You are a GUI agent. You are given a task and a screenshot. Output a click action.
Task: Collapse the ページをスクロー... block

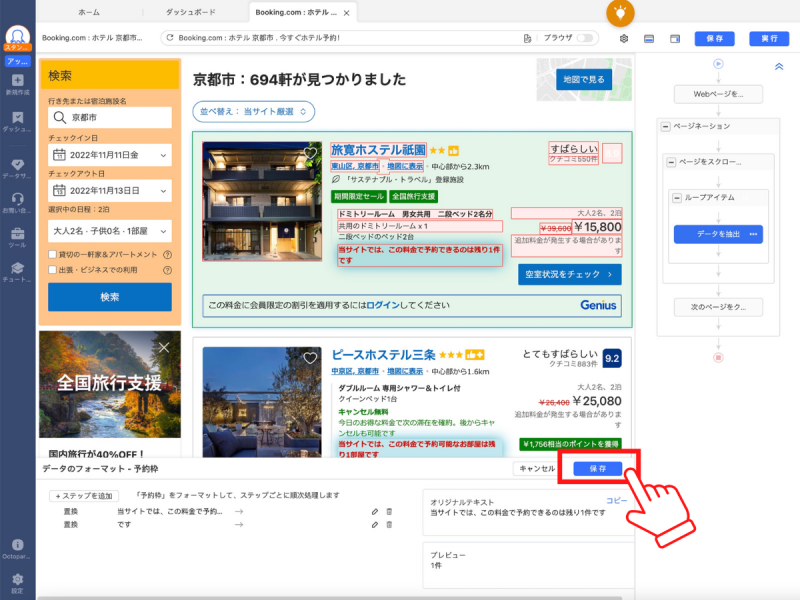[x=671, y=162]
